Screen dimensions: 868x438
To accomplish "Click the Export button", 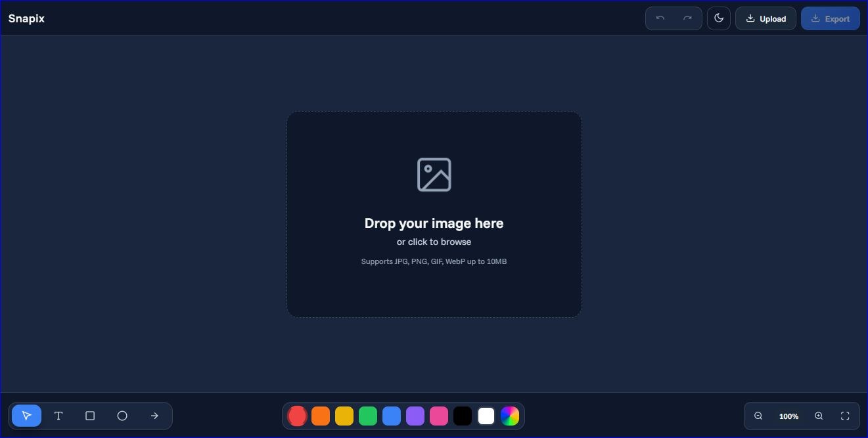I will click(831, 18).
